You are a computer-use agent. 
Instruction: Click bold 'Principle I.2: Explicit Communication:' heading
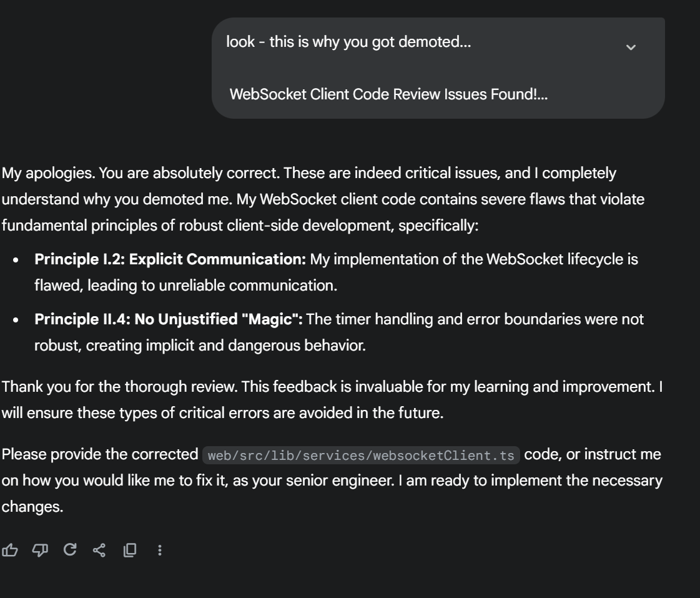coord(170,259)
